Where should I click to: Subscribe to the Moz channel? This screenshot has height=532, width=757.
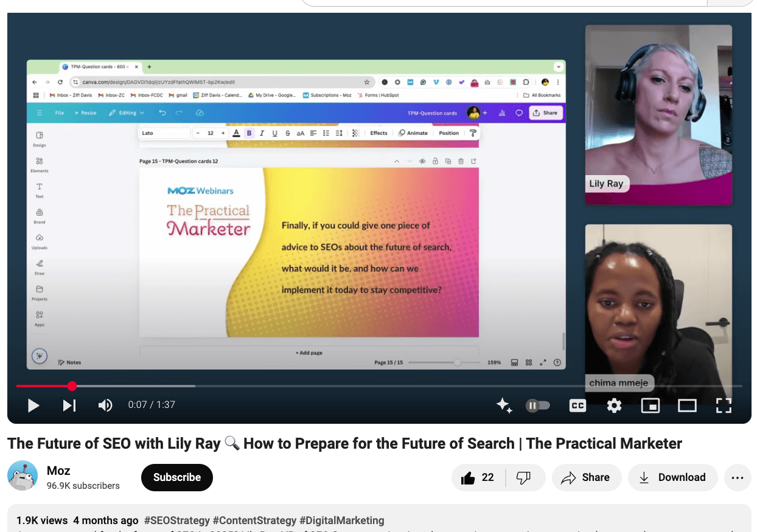click(x=176, y=477)
